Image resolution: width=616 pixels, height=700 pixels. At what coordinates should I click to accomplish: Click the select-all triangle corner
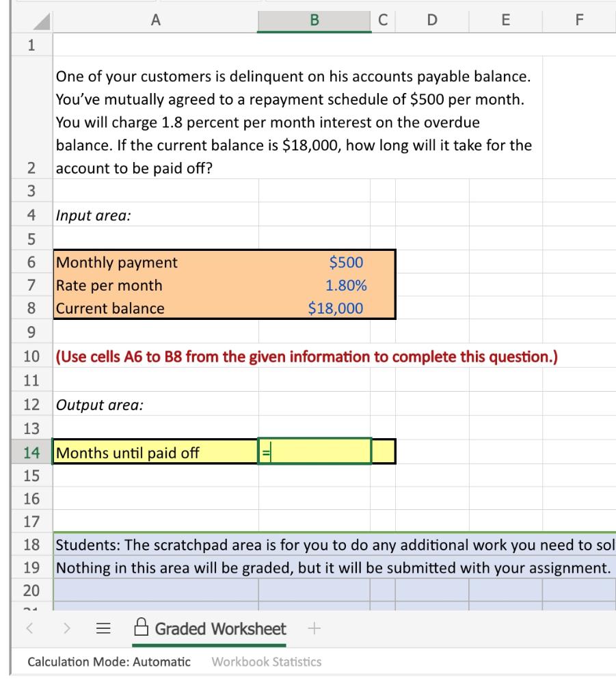pos(42,21)
